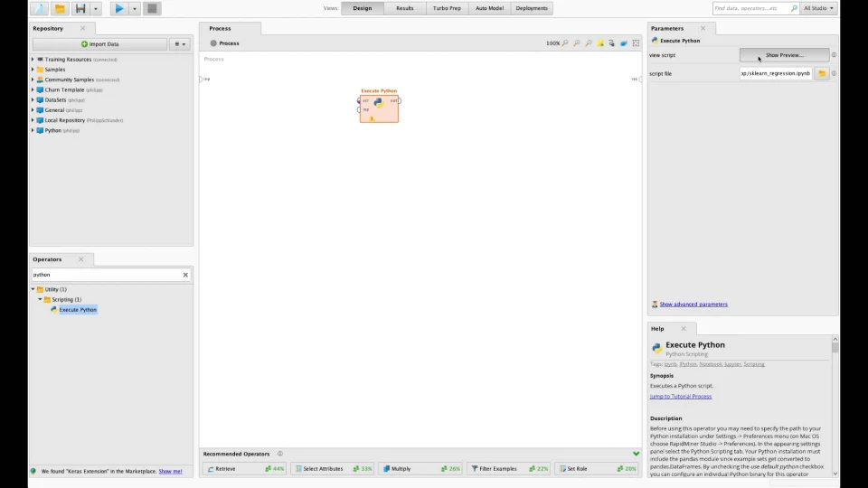Viewport: 868px width, 488px height.
Task: Click info icon next to view script
Action: coord(834,55)
